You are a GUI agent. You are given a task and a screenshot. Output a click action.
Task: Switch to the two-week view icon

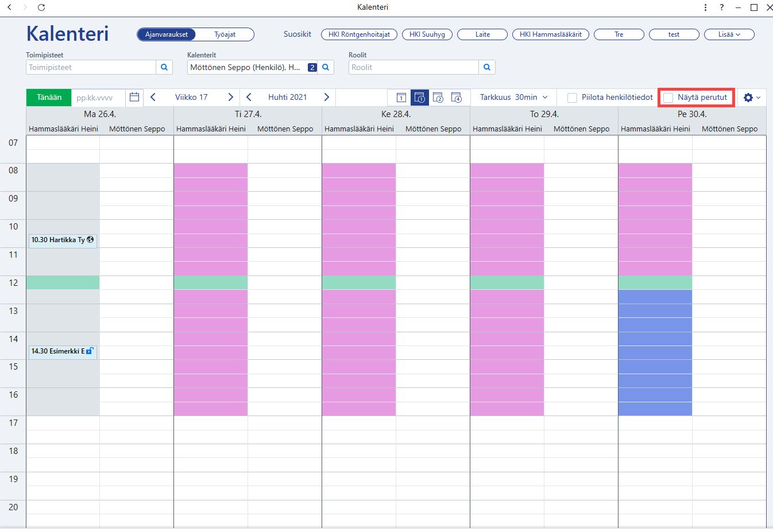438,98
